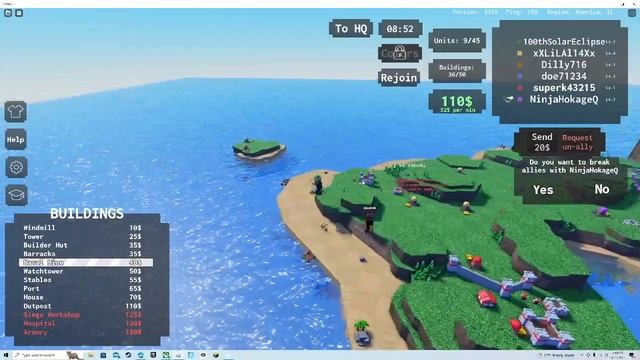640x360 pixels.
Task: Click the Windows Start button
Action: (6, 355)
